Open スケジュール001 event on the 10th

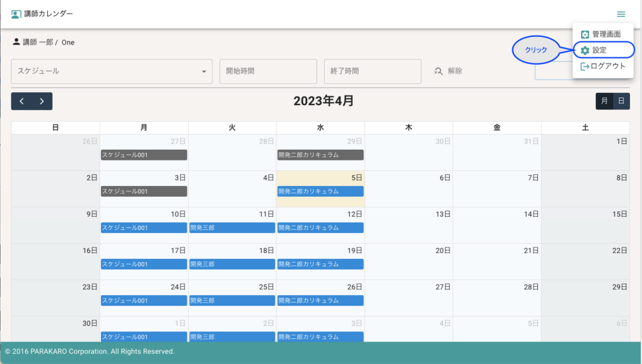[x=144, y=227]
